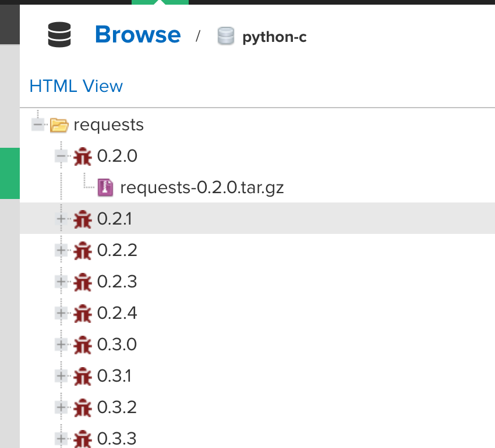Select version 0.3.2 in the tree

117,407
